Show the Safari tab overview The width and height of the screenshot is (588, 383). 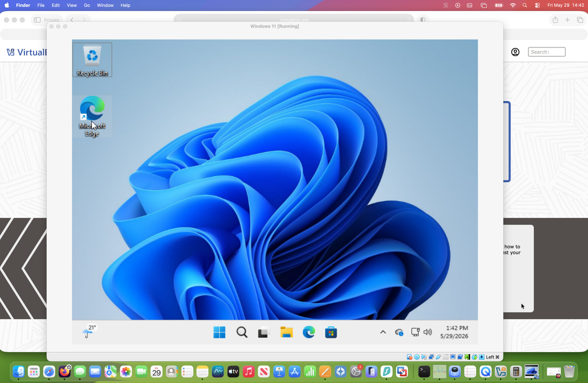[x=580, y=20]
